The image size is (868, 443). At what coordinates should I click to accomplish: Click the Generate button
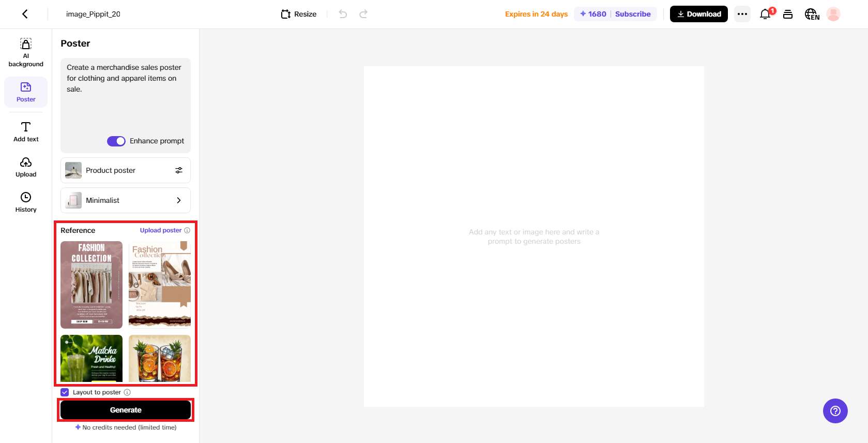tap(126, 410)
